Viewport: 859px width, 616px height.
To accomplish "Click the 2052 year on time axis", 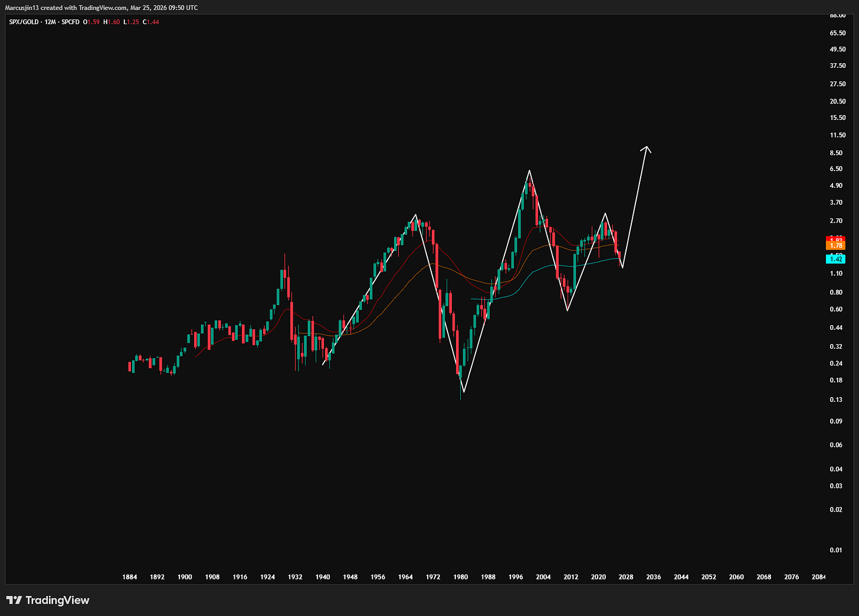I will coord(709,577).
